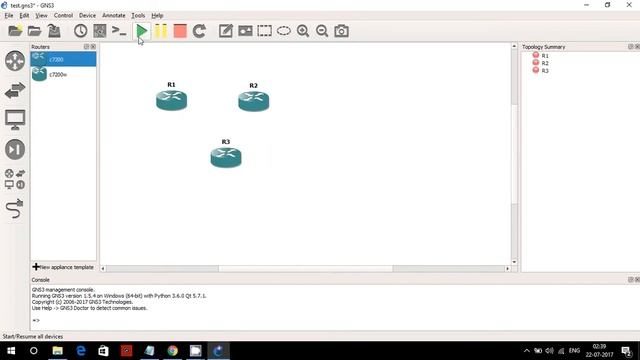Browse switches in the device sidebar
This screenshot has height=360, width=640.
point(15,90)
